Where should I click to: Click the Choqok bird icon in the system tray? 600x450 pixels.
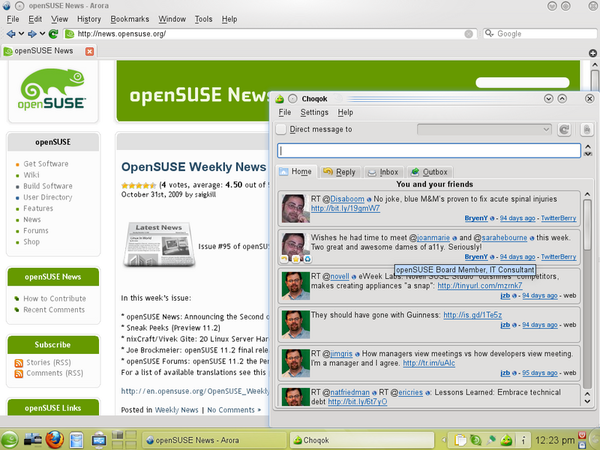507,440
